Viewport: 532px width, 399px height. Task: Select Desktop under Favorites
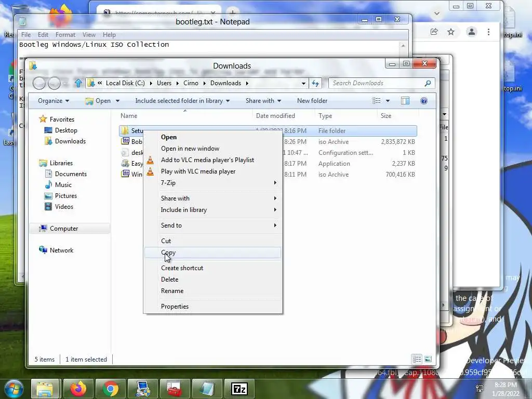66,130
